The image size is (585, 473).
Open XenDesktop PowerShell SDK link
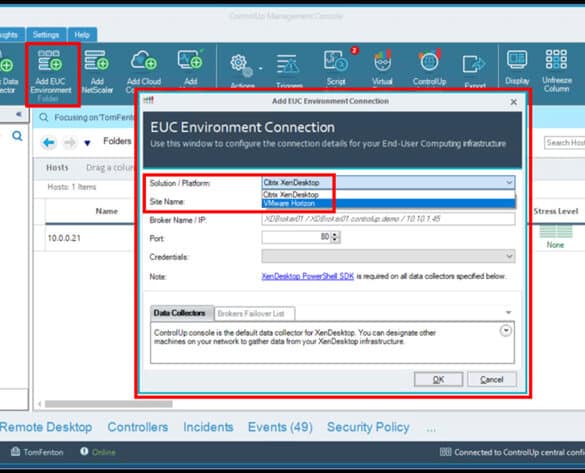click(307, 276)
